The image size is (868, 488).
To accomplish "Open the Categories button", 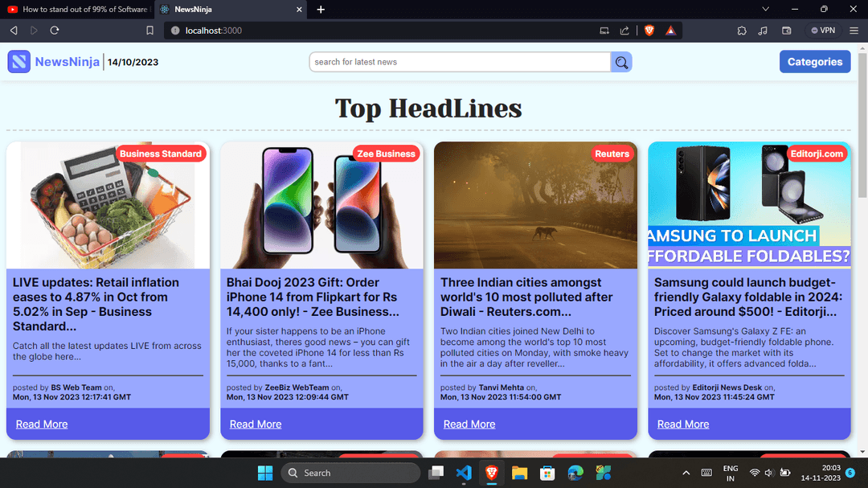I will coord(815,61).
